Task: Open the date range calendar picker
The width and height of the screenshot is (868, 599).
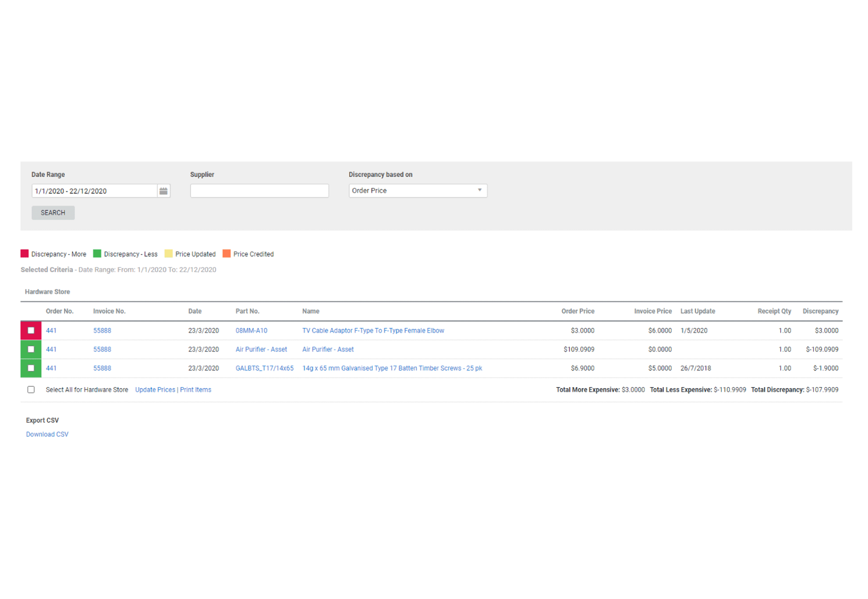Action: tap(163, 191)
